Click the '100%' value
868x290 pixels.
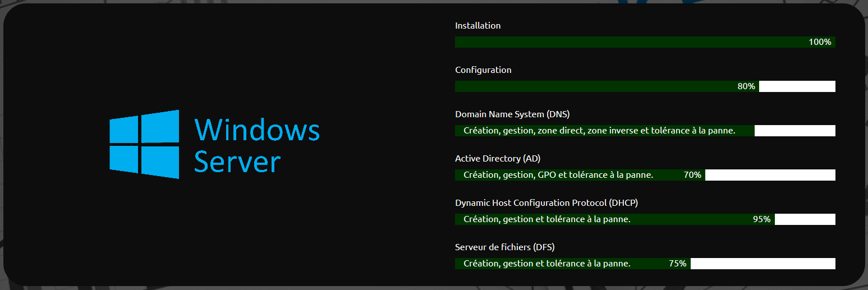coord(820,42)
